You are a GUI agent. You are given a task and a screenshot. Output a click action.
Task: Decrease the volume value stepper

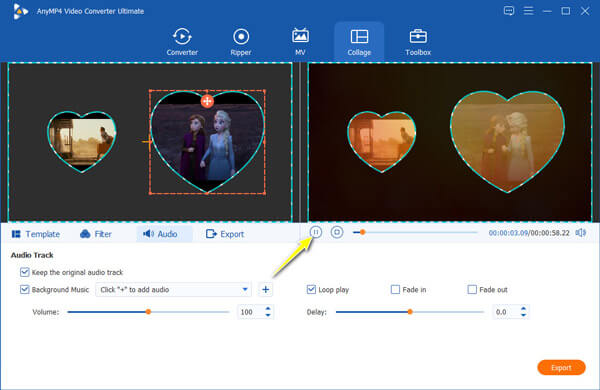click(268, 315)
